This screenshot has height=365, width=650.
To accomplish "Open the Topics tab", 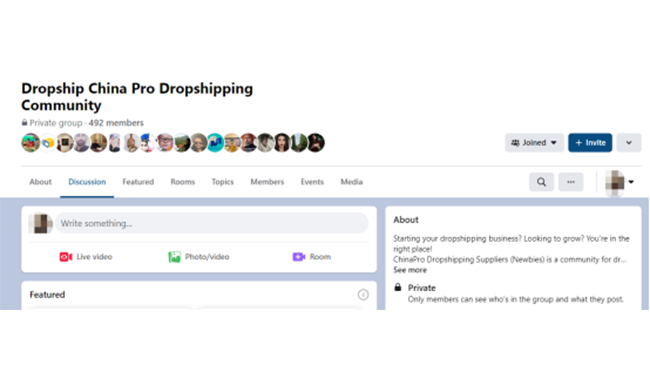I will pos(222,182).
